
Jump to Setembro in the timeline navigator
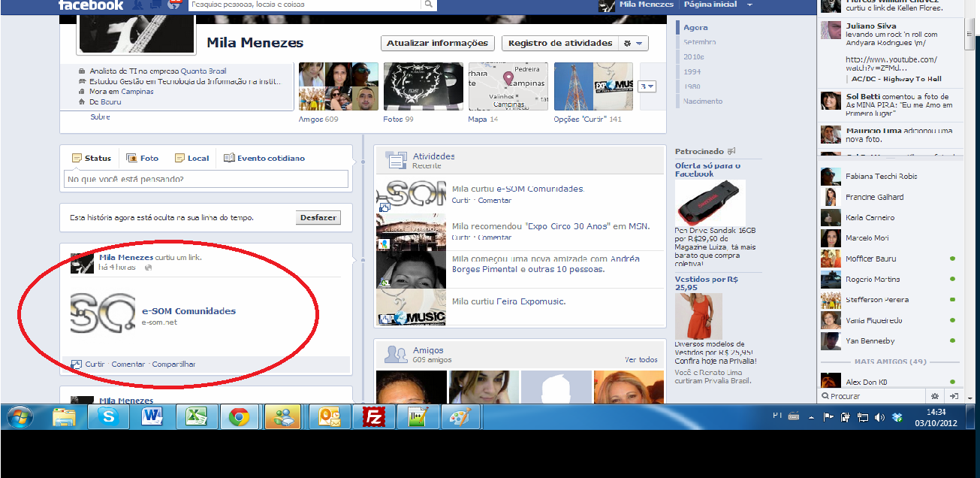699,42
